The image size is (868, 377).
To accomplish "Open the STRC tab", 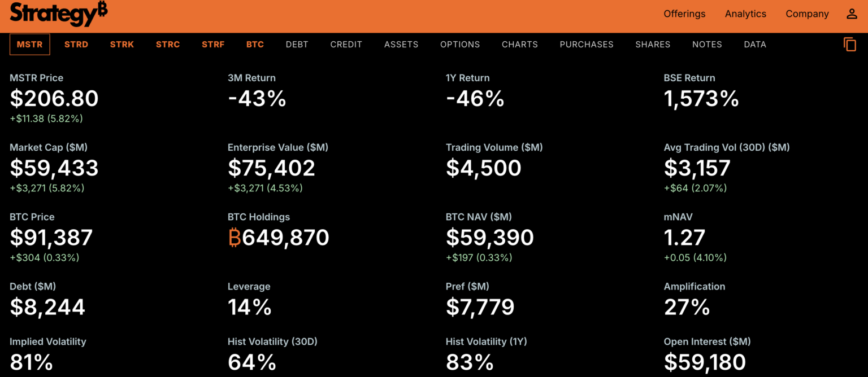I will [x=168, y=45].
